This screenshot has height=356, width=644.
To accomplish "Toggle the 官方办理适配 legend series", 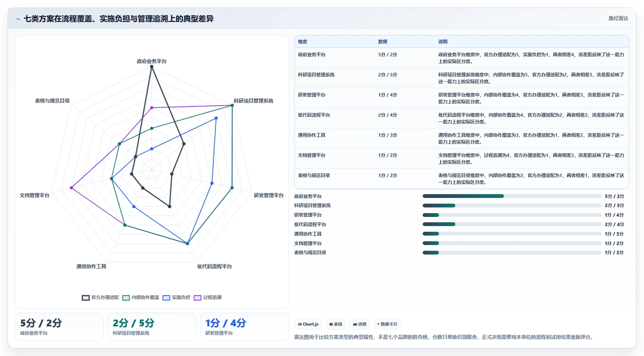I will click(x=100, y=297).
